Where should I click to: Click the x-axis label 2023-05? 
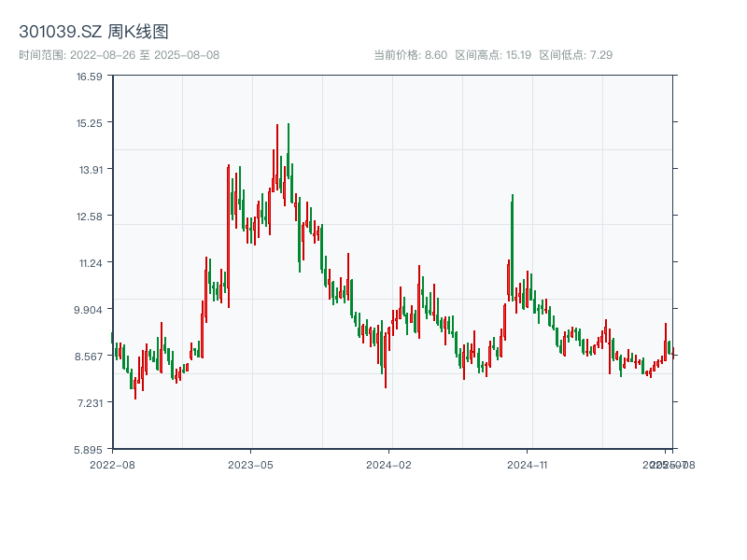[x=250, y=465]
